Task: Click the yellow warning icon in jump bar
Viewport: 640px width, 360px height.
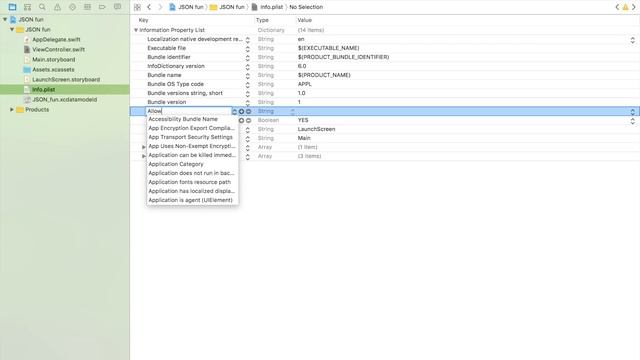Action: point(625,7)
